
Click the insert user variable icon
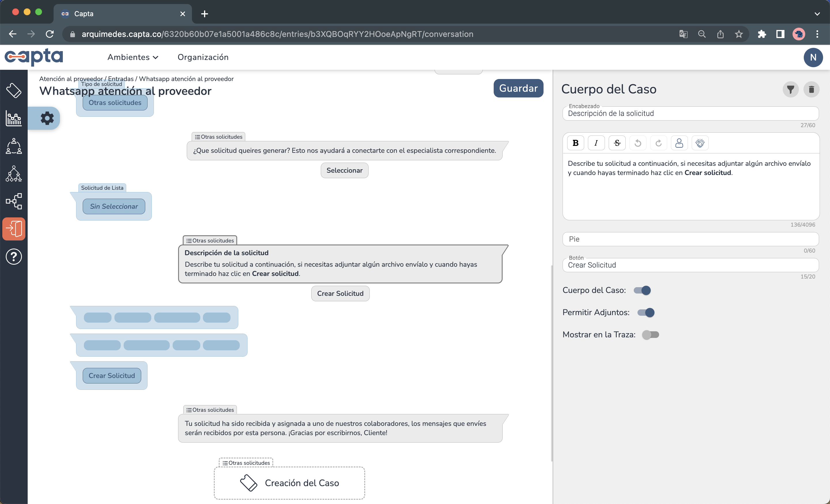(x=679, y=143)
